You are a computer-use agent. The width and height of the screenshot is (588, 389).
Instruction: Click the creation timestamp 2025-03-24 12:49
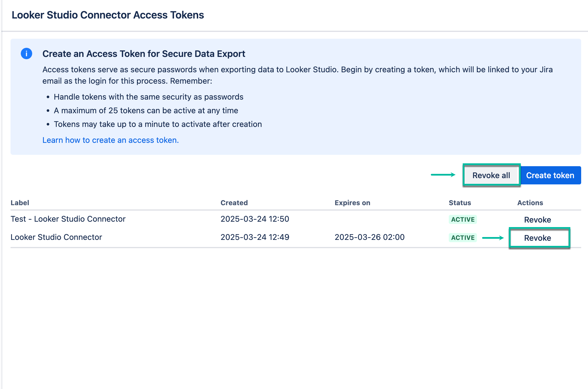(x=255, y=237)
